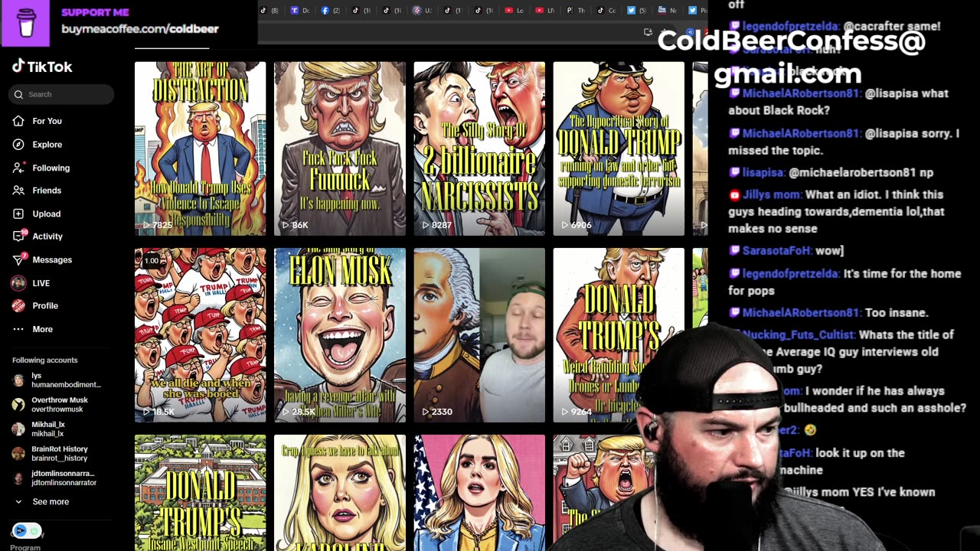Open the 2330 views colonial portrait video
The width and height of the screenshot is (980, 551).
tap(479, 335)
